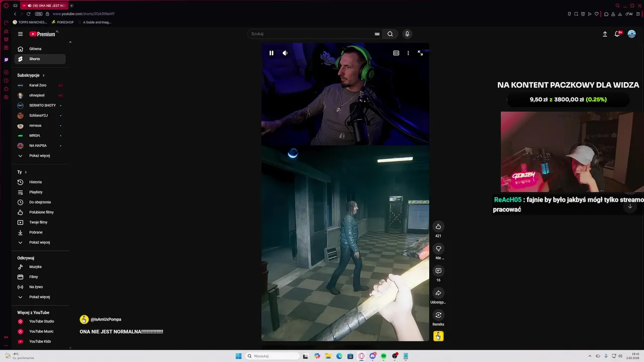
Task: Open YouTube notifications bell
Action: [x=617, y=34]
